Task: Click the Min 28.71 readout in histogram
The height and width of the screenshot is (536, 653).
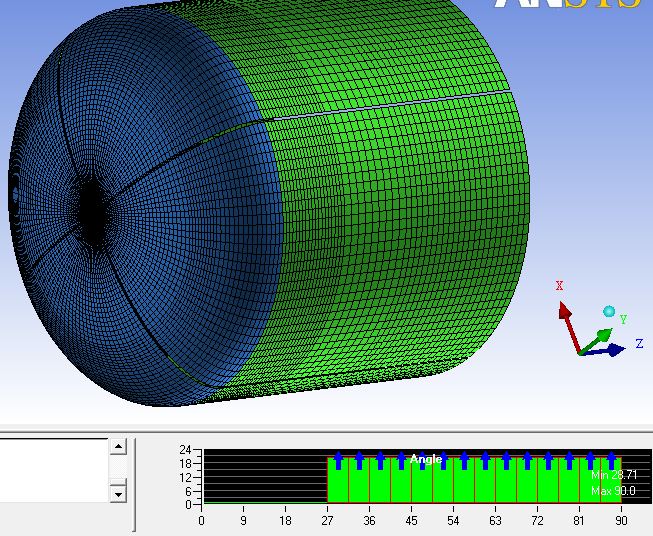Action: [x=613, y=475]
